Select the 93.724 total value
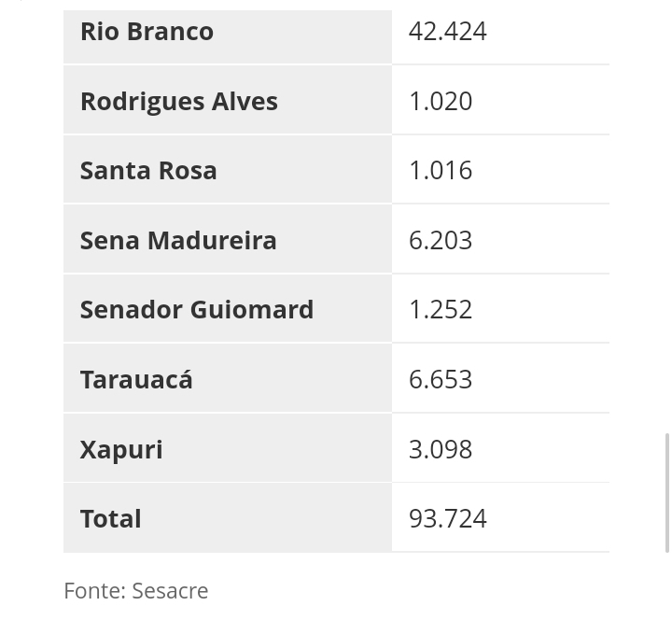 pos(447,518)
